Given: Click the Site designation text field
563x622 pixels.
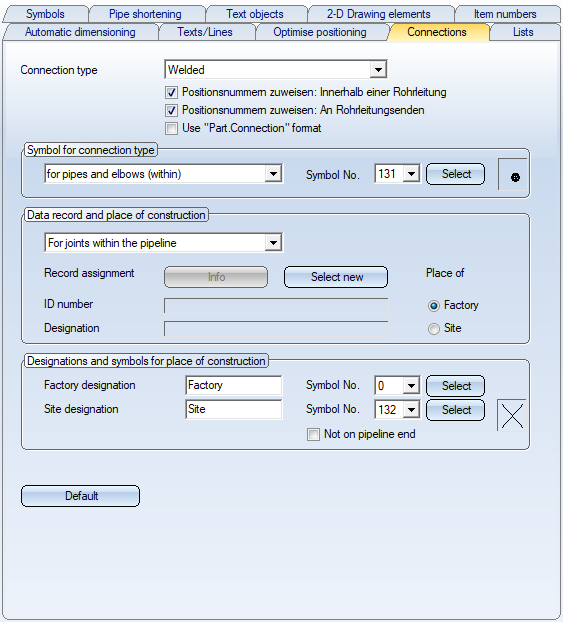Looking at the screenshot, I should [x=234, y=409].
